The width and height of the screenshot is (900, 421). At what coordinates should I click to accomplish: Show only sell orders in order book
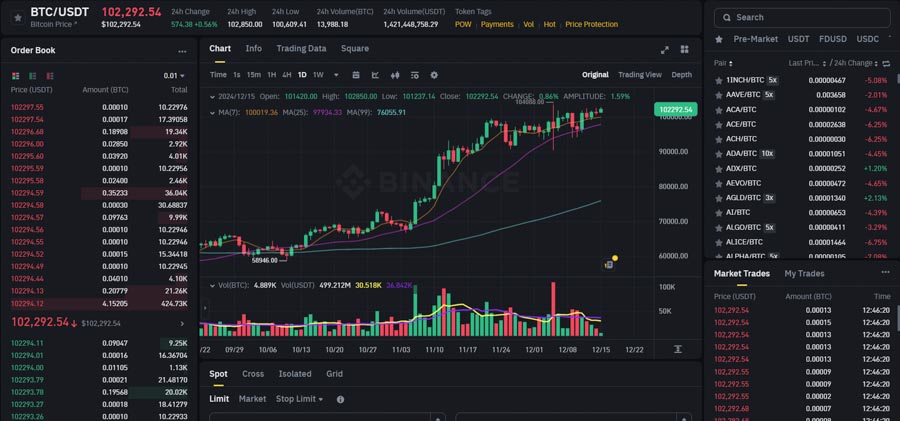50,76
